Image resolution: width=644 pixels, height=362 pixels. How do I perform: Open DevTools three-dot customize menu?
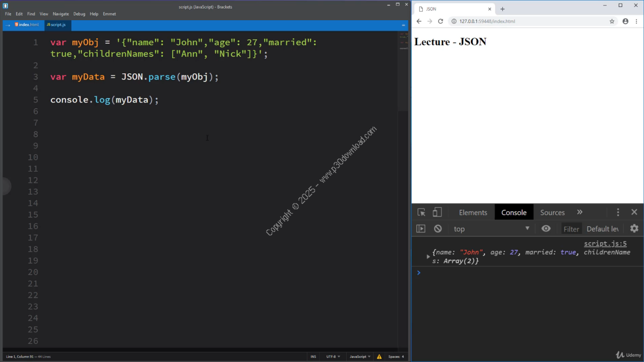click(x=618, y=212)
